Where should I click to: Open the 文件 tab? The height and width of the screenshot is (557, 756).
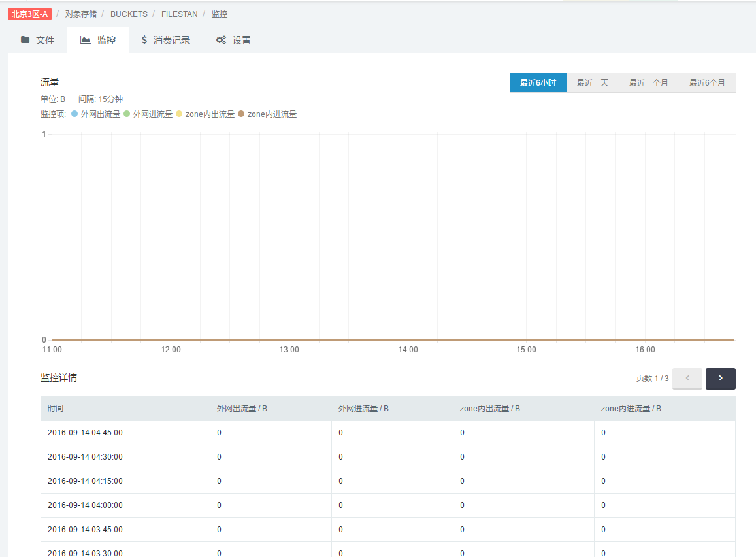pos(38,40)
